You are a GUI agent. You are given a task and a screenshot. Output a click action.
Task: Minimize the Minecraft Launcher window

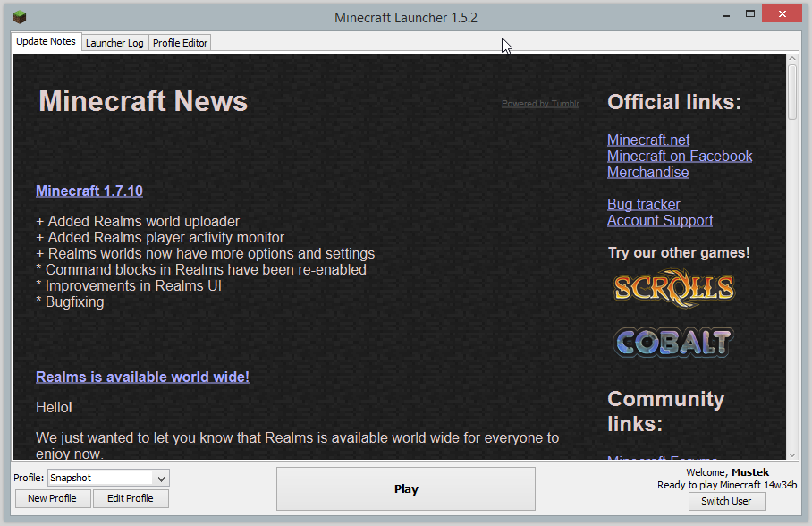(726, 15)
